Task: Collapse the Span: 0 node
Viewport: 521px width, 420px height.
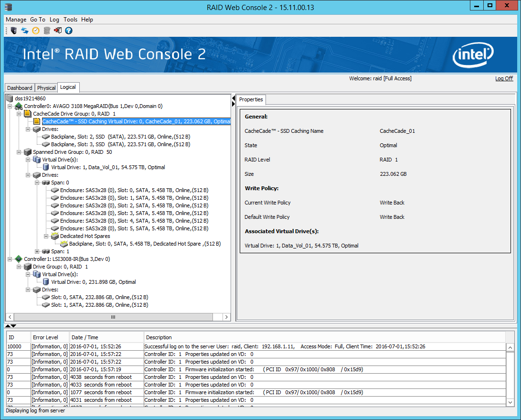Action: coord(37,183)
